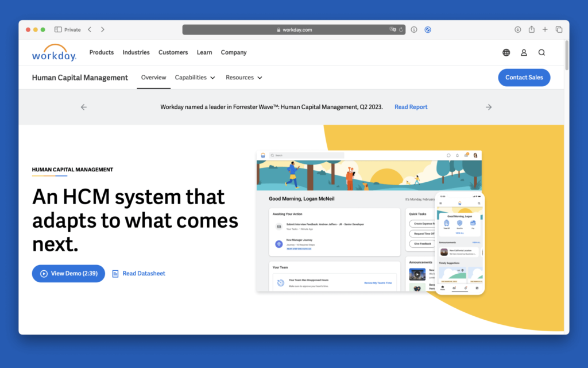Open Safari's downloads icon
Screen dimensions: 588x368
pos(517,30)
